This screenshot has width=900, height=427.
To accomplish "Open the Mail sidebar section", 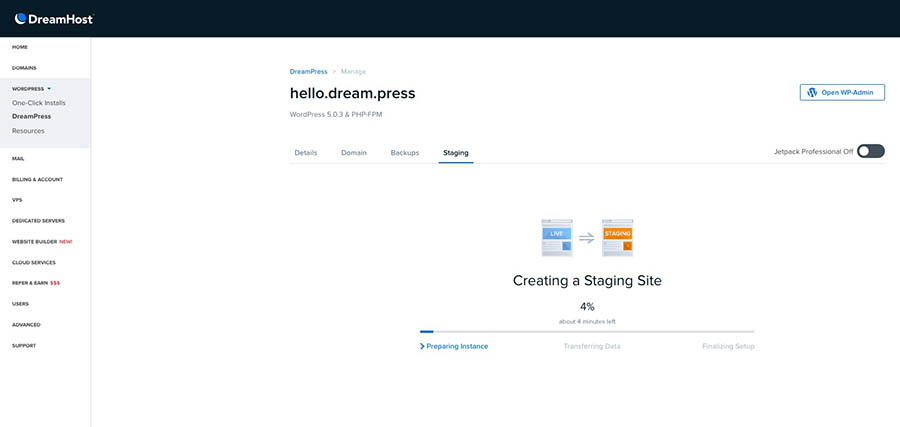I will pyautogui.click(x=18, y=158).
